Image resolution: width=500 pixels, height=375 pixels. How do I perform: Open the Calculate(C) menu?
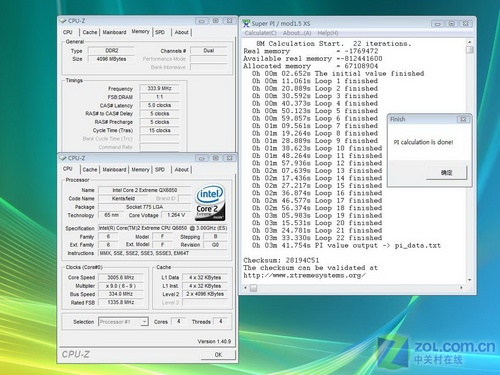(261, 33)
